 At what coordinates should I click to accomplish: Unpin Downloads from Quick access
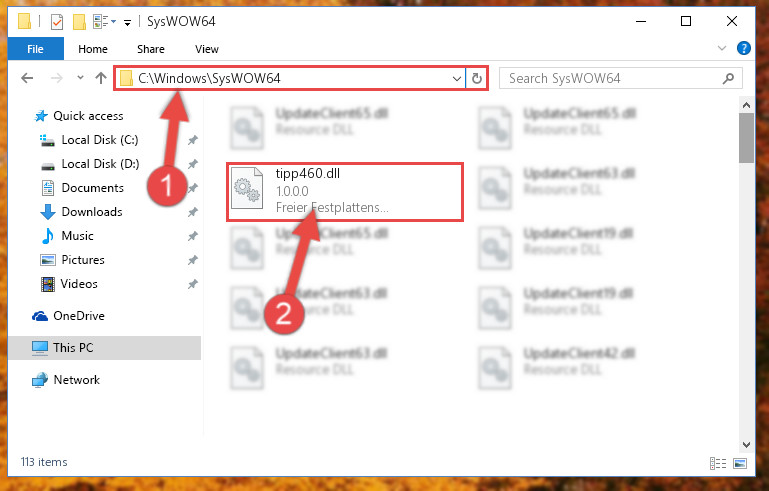[193, 212]
